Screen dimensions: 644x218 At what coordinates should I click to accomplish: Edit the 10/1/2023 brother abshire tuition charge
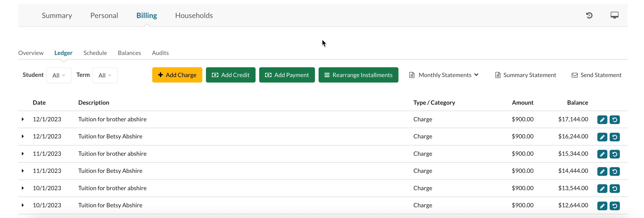[x=602, y=188]
